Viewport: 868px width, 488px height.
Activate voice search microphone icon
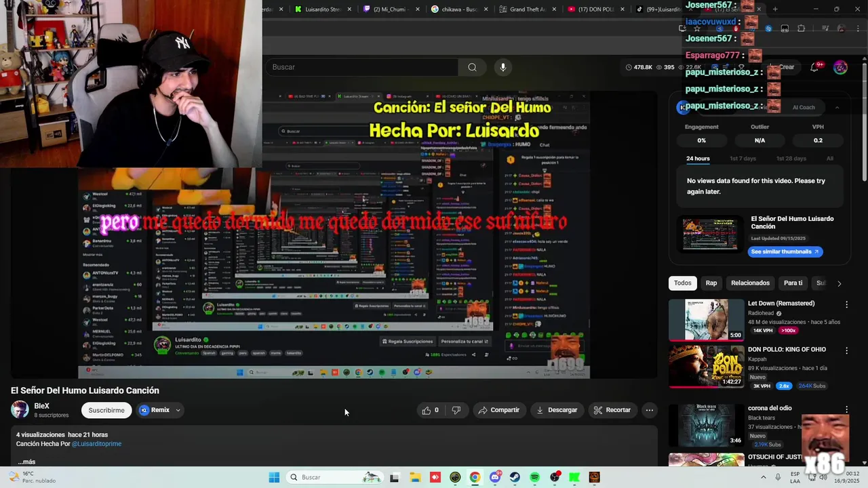(x=502, y=67)
